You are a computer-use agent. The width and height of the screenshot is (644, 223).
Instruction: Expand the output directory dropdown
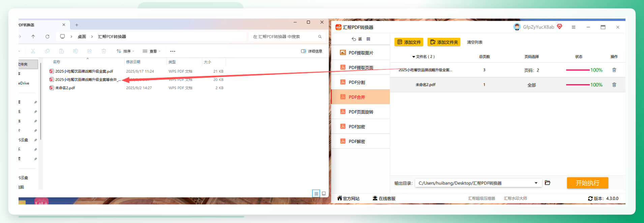pyautogui.click(x=536, y=183)
